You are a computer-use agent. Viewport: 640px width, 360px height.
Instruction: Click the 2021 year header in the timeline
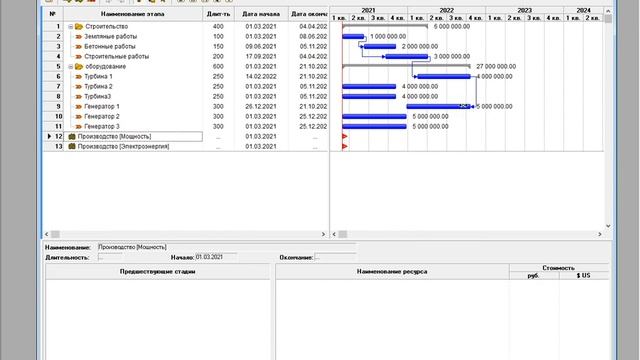(369, 10)
